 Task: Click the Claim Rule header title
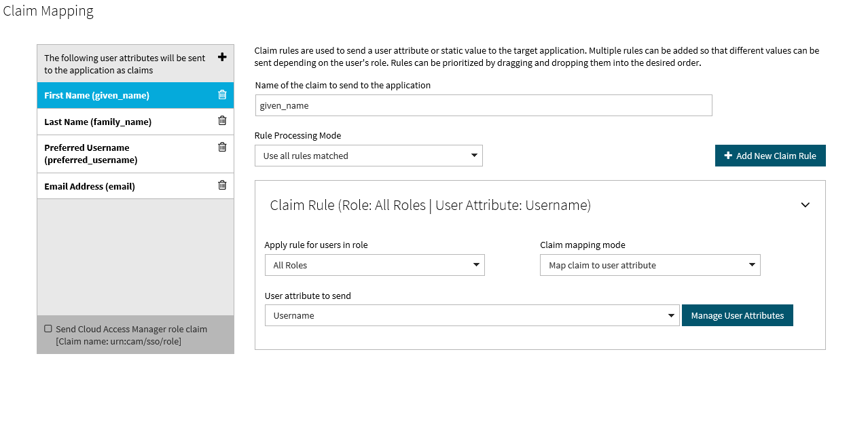(430, 205)
